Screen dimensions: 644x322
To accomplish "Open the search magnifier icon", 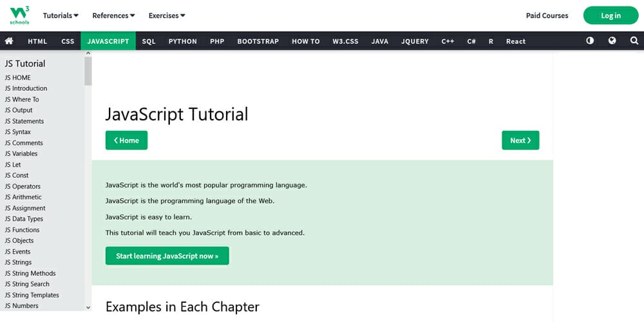I will tap(634, 41).
